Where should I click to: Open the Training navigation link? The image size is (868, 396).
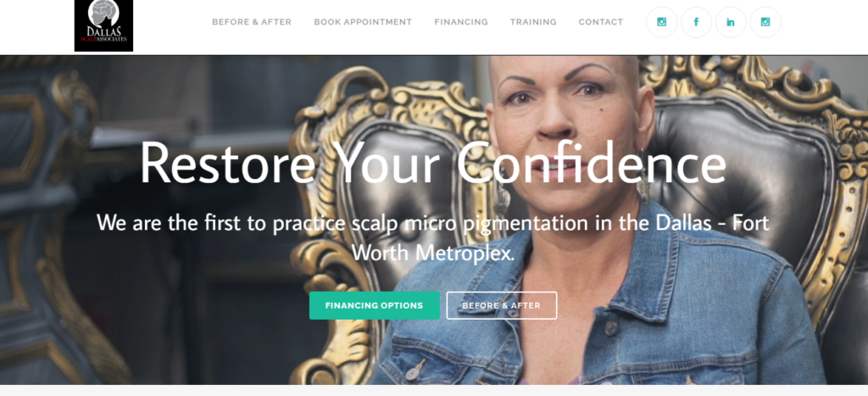533,22
